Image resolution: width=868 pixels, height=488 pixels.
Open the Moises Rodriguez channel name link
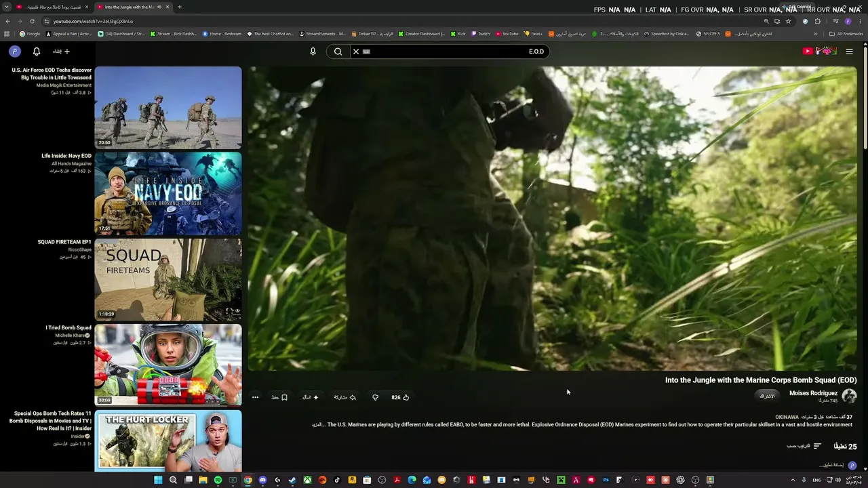(x=813, y=393)
